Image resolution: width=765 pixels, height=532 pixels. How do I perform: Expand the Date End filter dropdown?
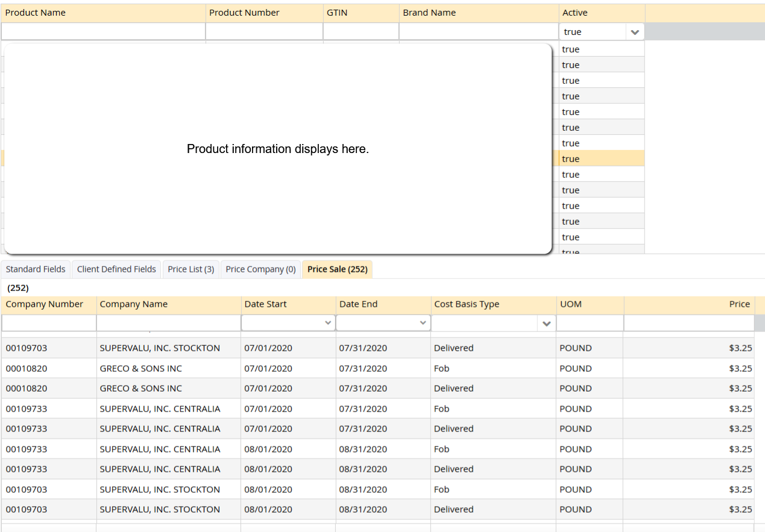[x=423, y=323]
